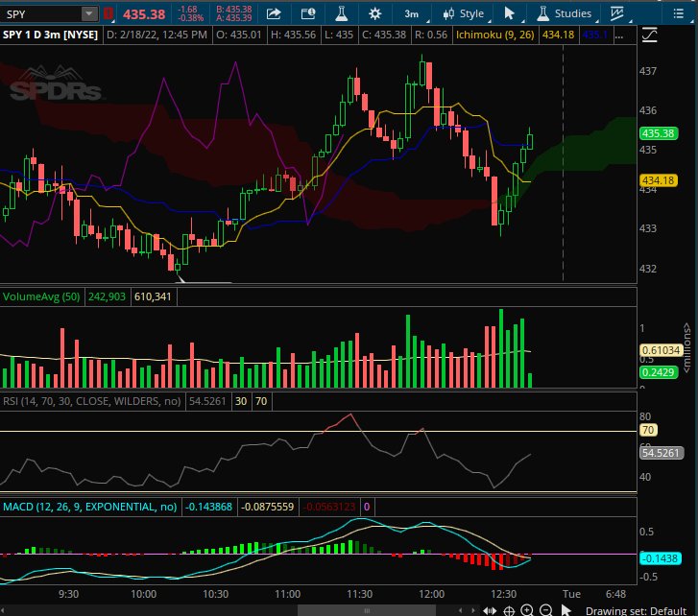698x616 pixels.
Task: Click the RSI 54.5261 value in header
Action: (x=207, y=401)
